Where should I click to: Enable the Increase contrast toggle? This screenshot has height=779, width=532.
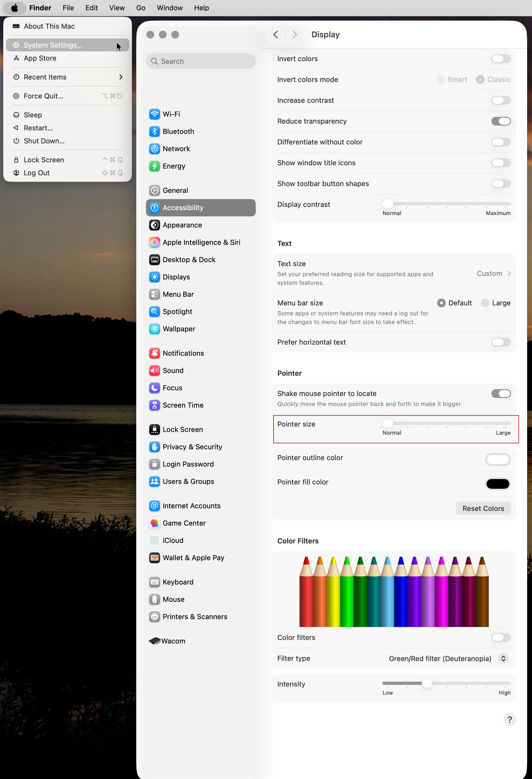[x=501, y=101]
